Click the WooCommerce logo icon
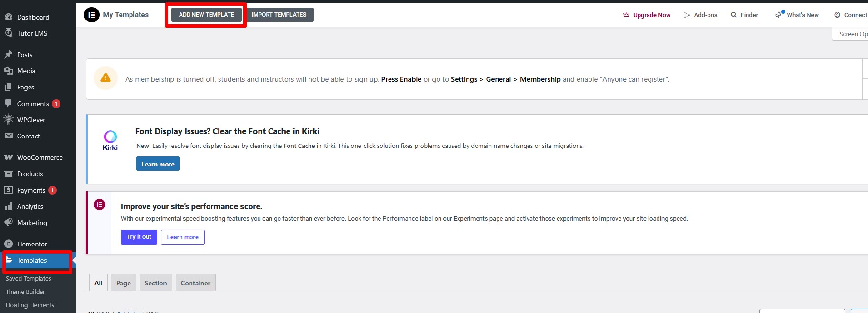The image size is (868, 313). coord(9,157)
